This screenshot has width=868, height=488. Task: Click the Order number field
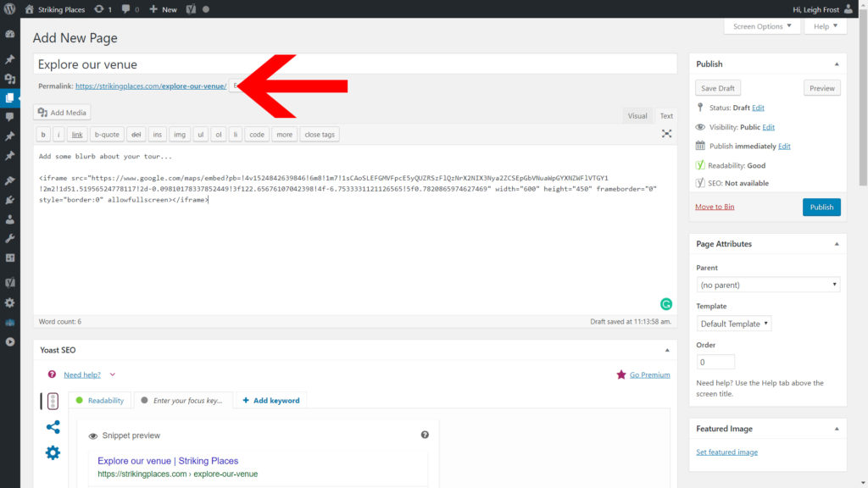pos(715,362)
